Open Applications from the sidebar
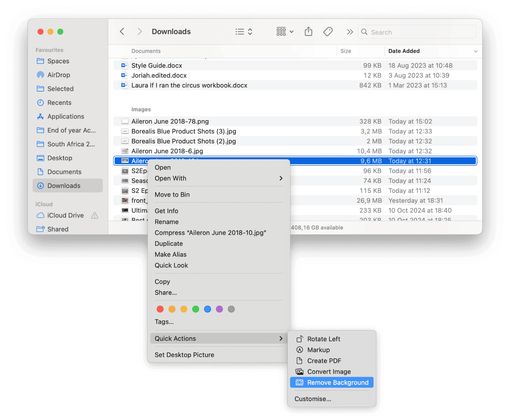The height and width of the screenshot is (420, 510). click(66, 116)
